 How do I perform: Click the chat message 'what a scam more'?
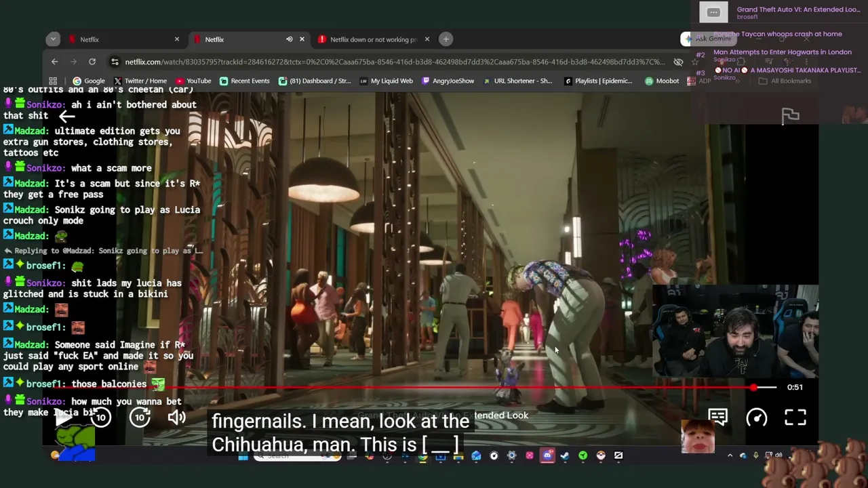point(111,168)
